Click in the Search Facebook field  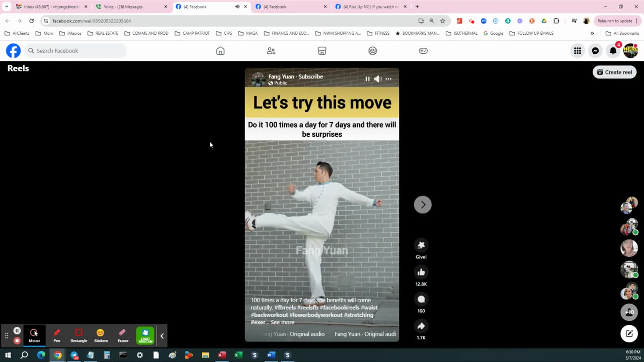(75, 51)
